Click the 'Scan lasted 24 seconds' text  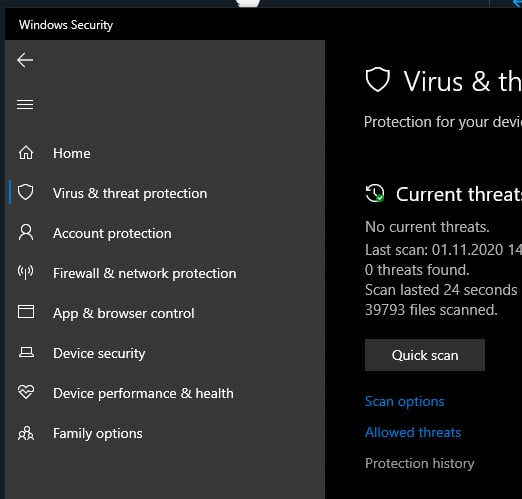click(441, 290)
